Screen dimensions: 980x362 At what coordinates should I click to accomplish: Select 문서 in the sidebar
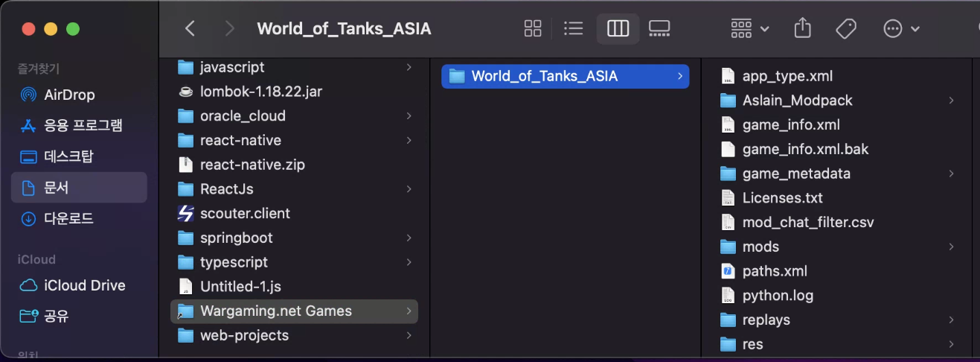coord(79,187)
